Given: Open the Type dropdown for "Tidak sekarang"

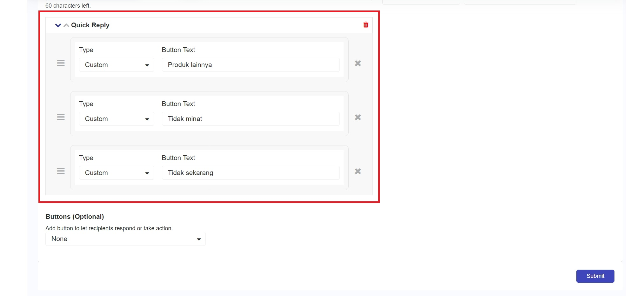Looking at the screenshot, I should point(117,173).
